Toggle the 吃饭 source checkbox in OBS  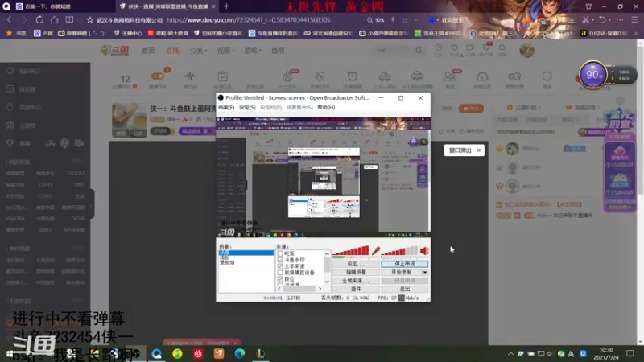pos(280,253)
